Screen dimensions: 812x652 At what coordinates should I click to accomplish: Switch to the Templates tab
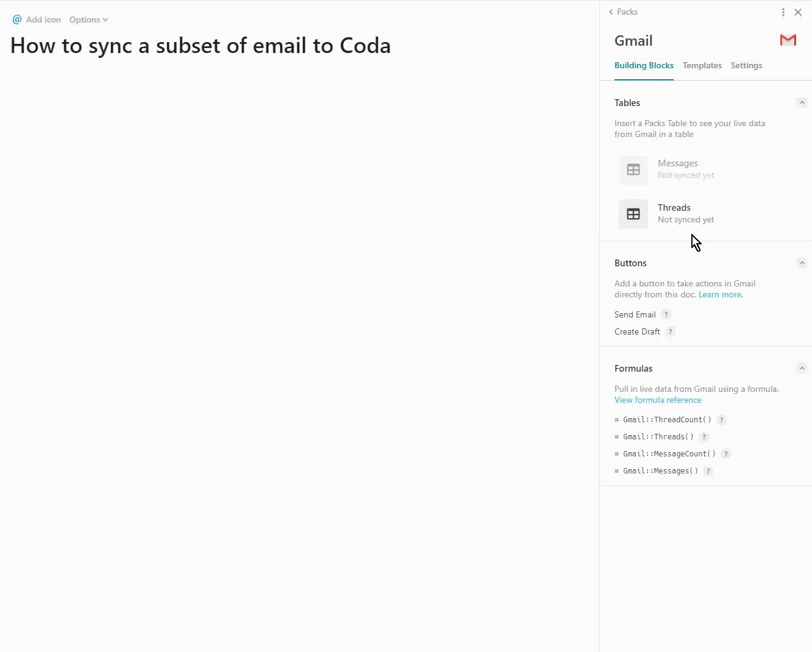click(702, 65)
